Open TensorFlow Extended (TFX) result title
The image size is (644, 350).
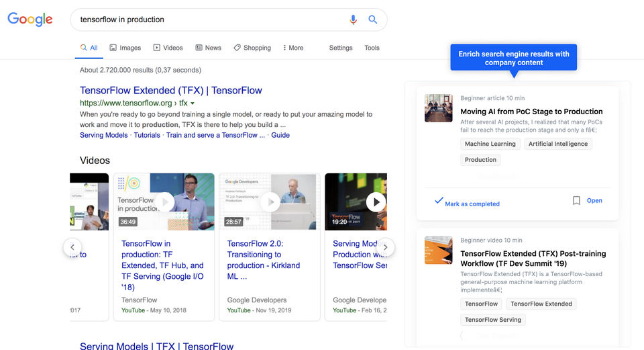tap(171, 91)
